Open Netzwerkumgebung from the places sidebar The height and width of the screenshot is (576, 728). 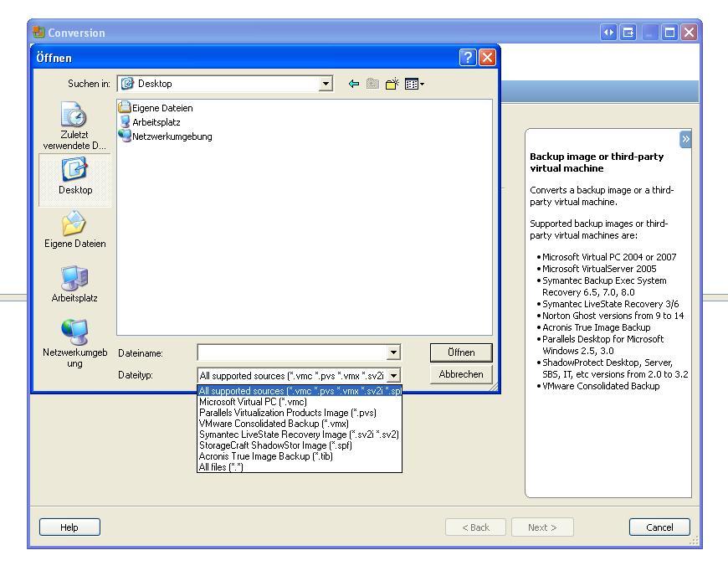point(74,343)
